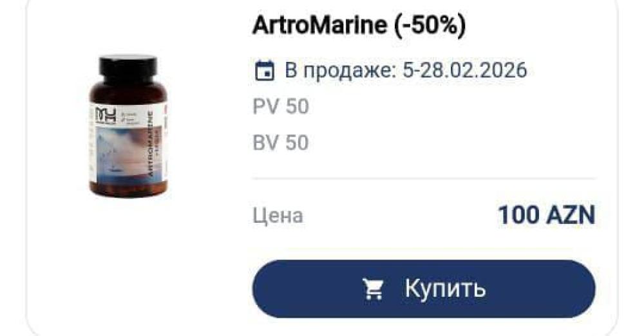Click the 100 AZN price amount

pyautogui.click(x=546, y=215)
